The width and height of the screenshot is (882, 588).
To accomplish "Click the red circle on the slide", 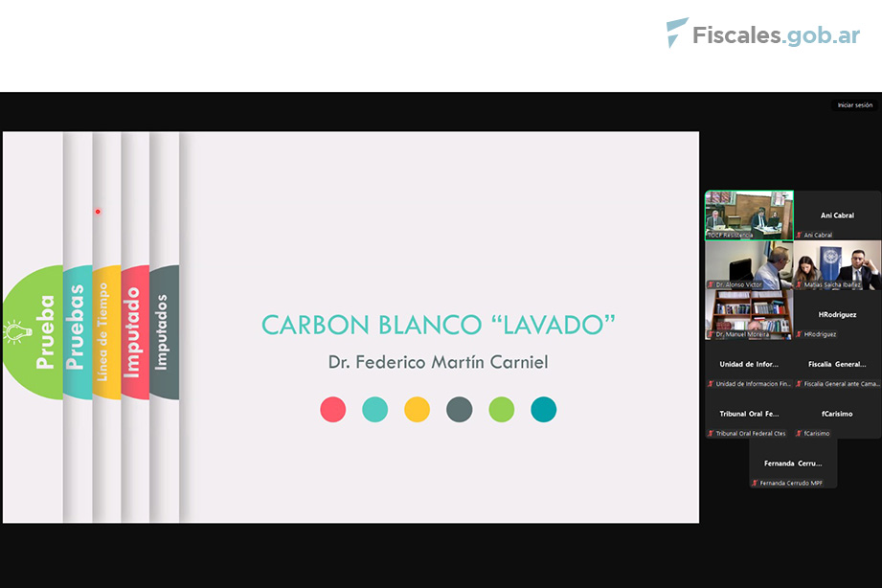I will tap(332, 410).
